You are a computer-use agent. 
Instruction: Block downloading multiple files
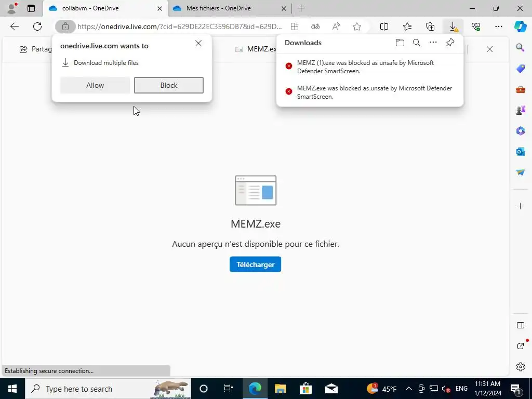coord(169,85)
